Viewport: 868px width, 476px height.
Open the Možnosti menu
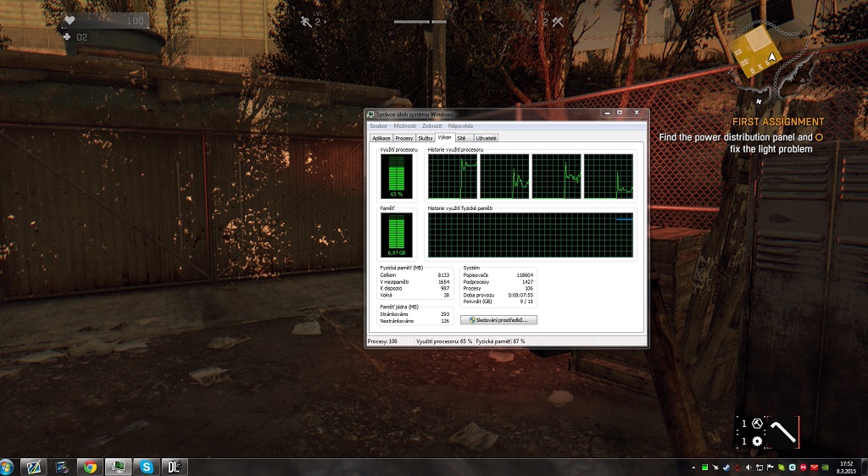[x=404, y=126]
